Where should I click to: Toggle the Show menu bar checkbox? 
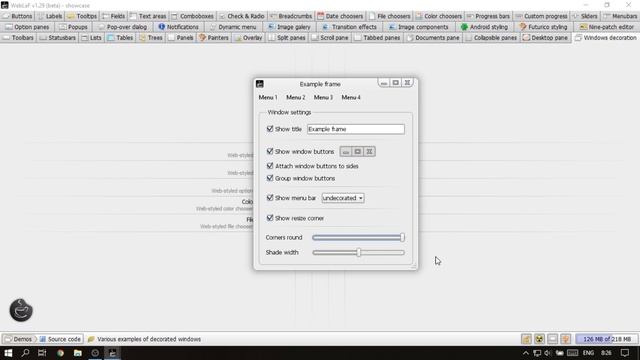point(270,198)
